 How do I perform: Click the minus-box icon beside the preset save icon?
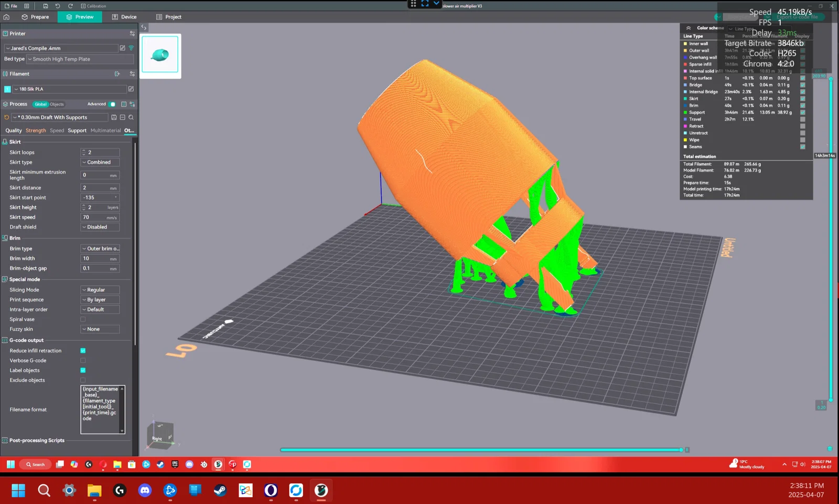[x=122, y=117]
